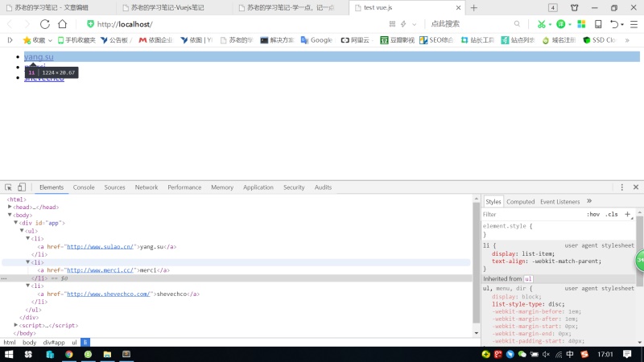The width and height of the screenshot is (644, 362).
Task: Open File Explorer from the taskbar
Action: click(x=107, y=354)
